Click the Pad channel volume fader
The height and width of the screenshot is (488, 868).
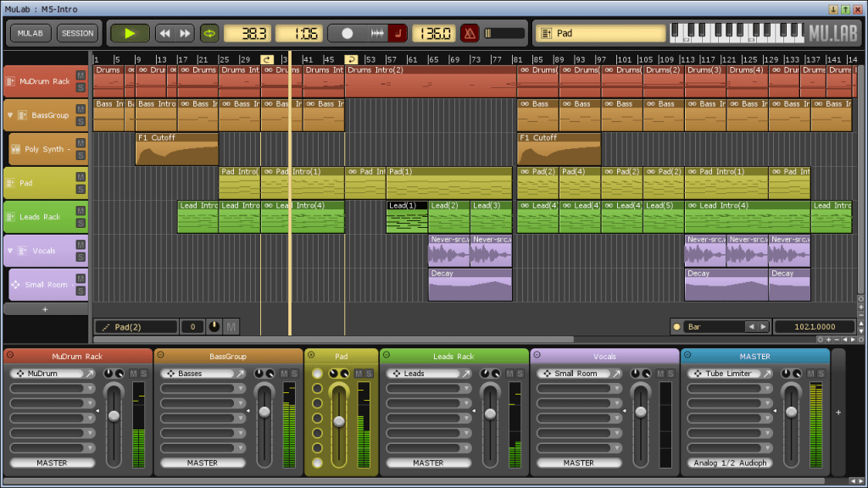coord(339,422)
